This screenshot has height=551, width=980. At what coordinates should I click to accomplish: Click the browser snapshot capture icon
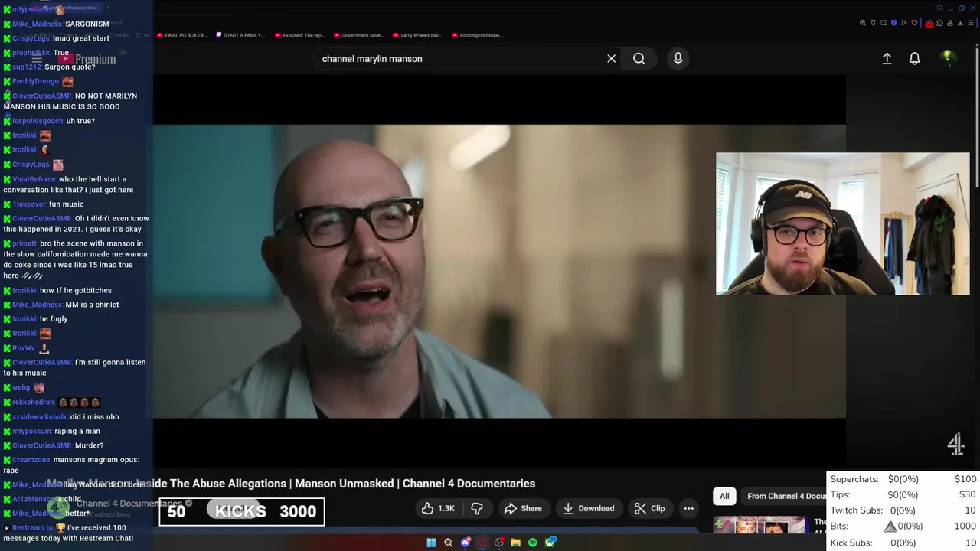tap(884, 23)
